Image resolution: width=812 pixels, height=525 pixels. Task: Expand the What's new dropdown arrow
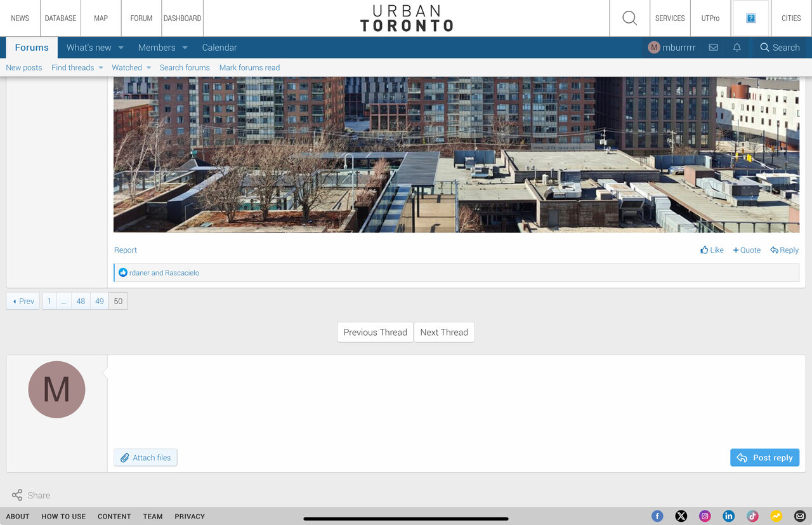(x=121, y=48)
